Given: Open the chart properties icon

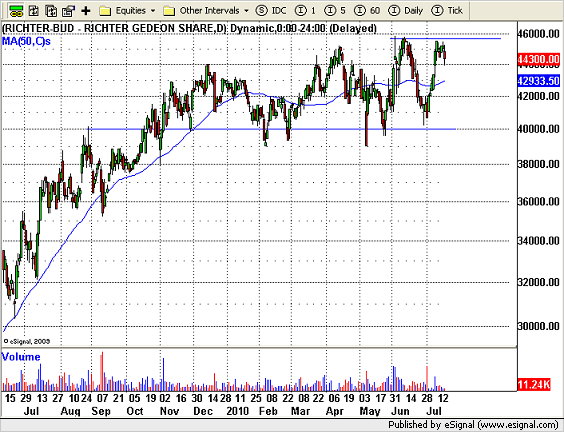Looking at the screenshot, I should click(68, 11).
